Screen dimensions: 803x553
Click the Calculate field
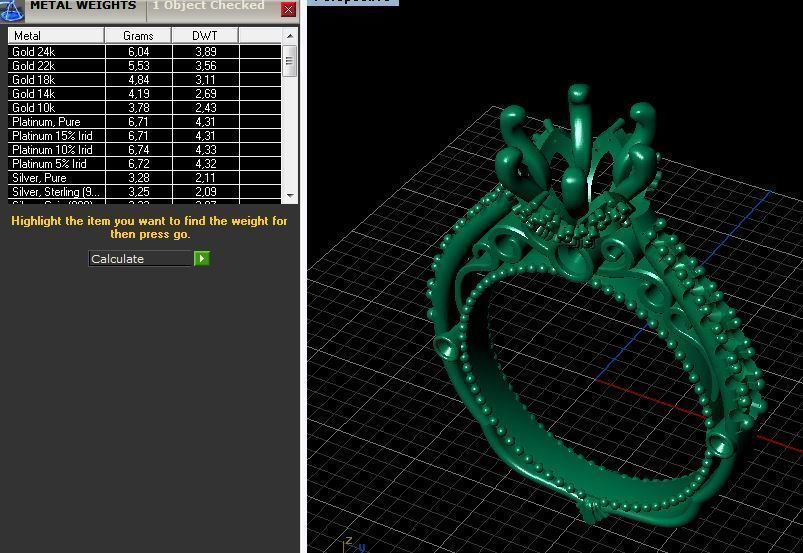click(140, 259)
